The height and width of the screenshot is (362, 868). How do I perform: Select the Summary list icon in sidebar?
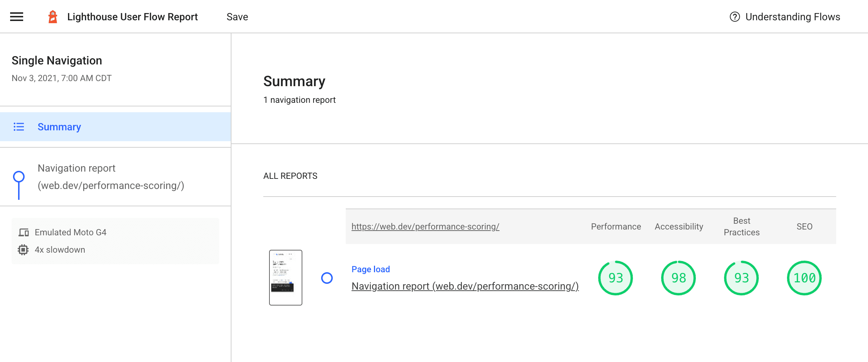pos(18,127)
